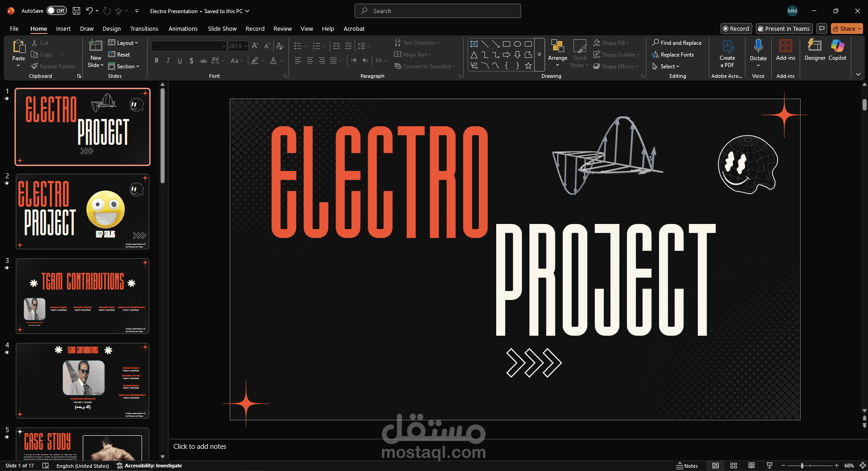Switch to Reading View icon
This screenshot has width=868, height=471.
pyautogui.click(x=751, y=466)
